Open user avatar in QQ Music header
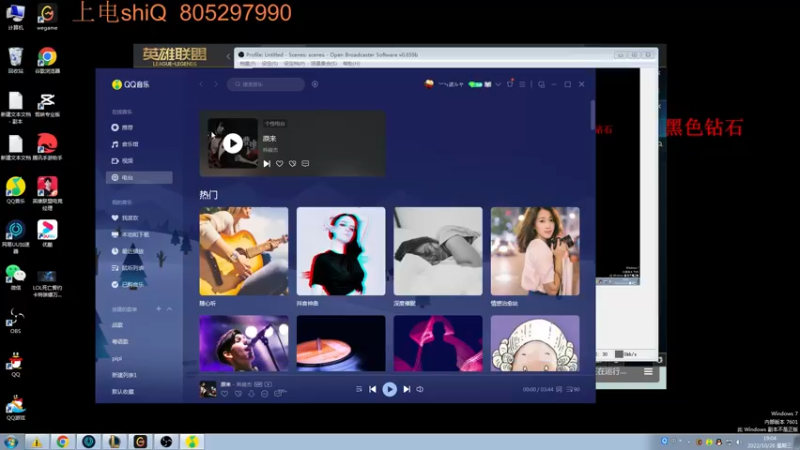 click(429, 84)
